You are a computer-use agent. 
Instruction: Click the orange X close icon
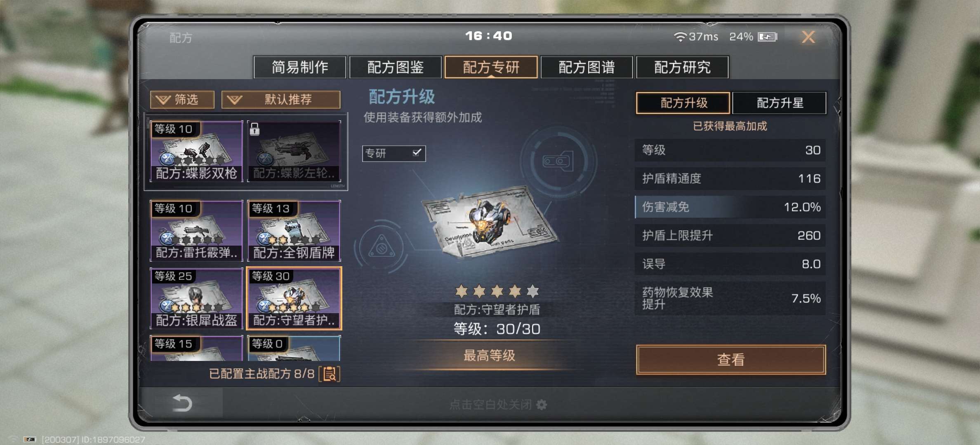pyautogui.click(x=808, y=37)
